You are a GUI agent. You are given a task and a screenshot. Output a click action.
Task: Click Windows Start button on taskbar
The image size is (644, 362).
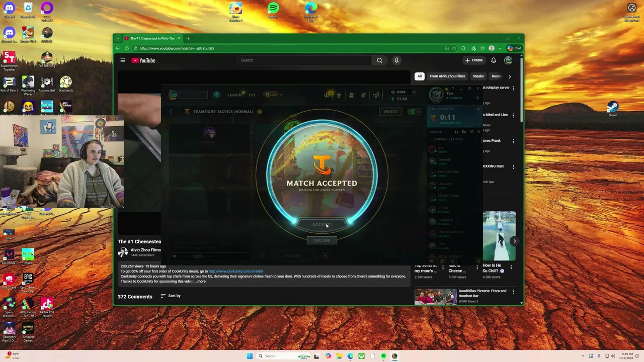pyautogui.click(x=250, y=356)
